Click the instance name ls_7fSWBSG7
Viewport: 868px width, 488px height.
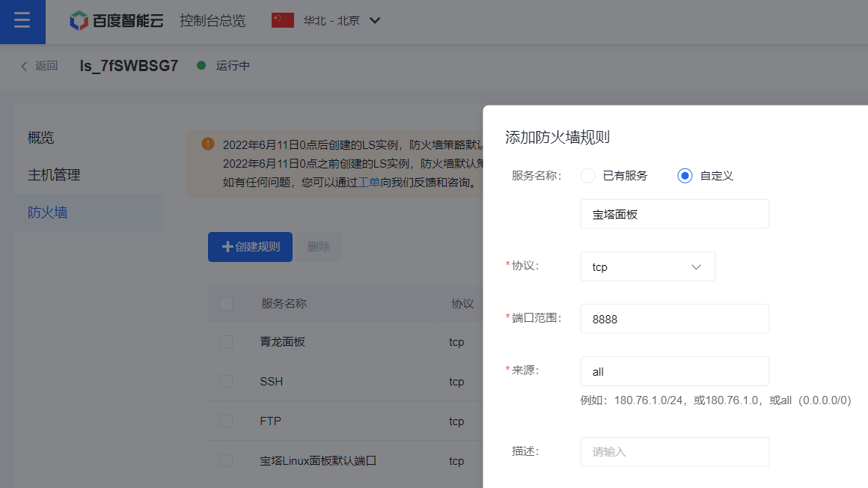(x=129, y=66)
